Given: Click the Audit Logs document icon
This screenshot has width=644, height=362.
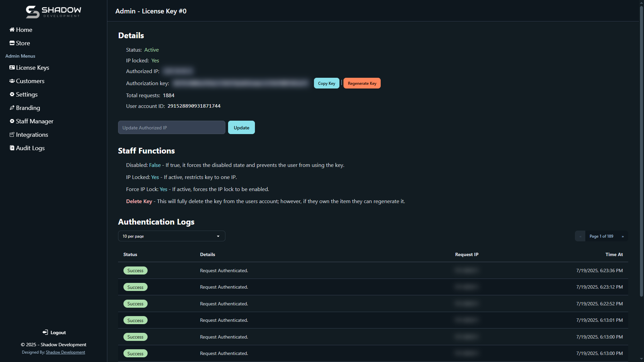Looking at the screenshot, I should (x=12, y=148).
